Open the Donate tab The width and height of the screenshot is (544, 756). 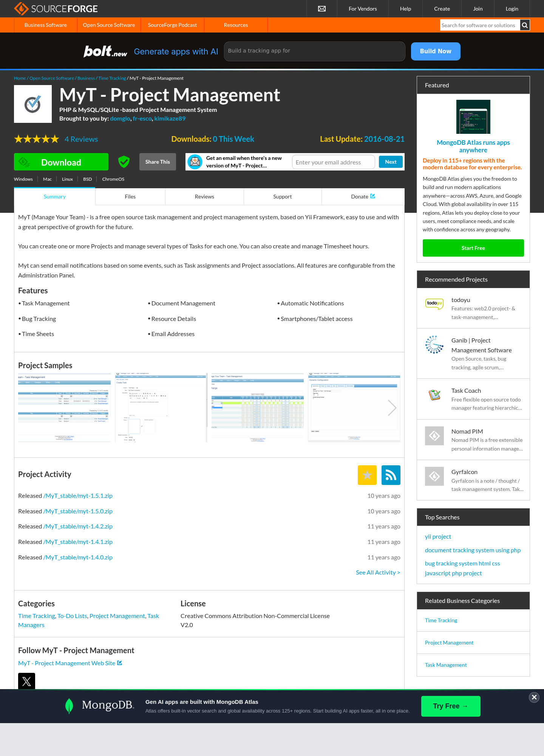coord(363,197)
